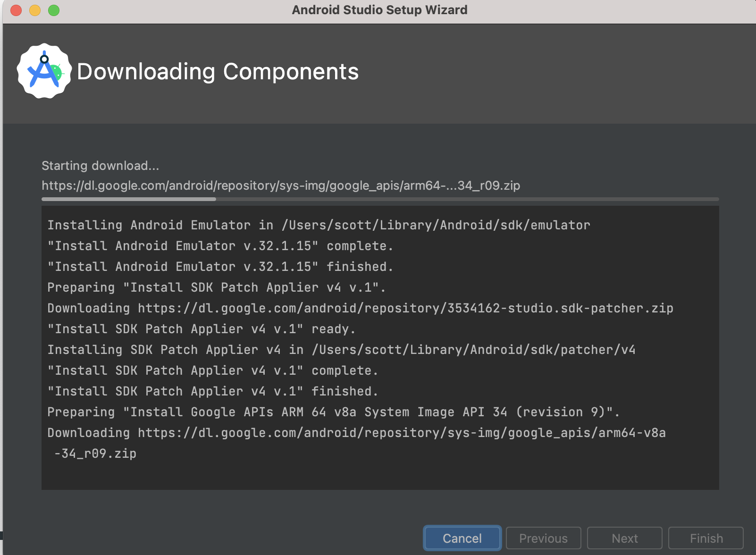Click the download progress bar
This screenshot has width=756, height=555.
tap(380, 199)
